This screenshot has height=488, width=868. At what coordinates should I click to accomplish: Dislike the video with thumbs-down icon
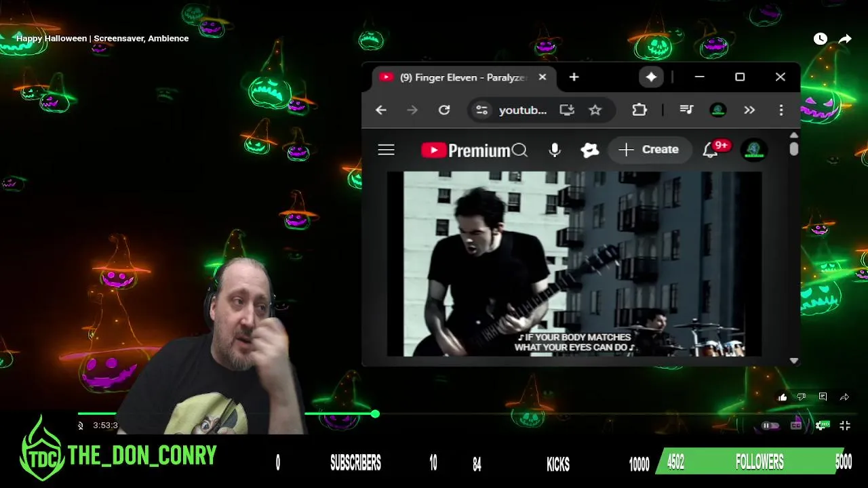pos(802,397)
